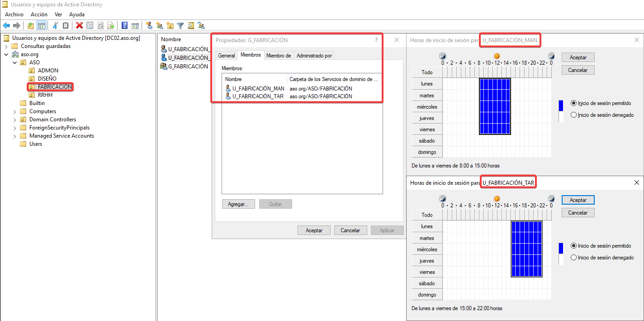The image size is (644, 321).
Task: Click the 'sábado' row header in U_FABRICACIÓN_MAN hours
Action: 426,141
